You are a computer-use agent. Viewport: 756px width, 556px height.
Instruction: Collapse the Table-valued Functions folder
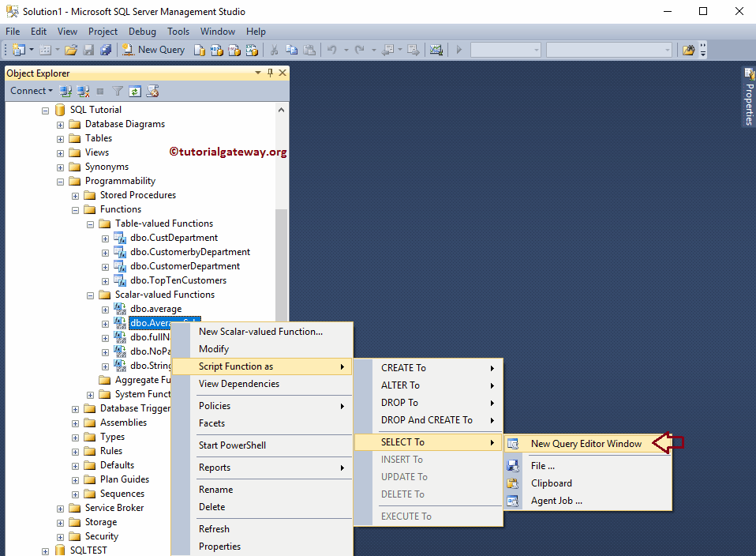tap(90, 224)
